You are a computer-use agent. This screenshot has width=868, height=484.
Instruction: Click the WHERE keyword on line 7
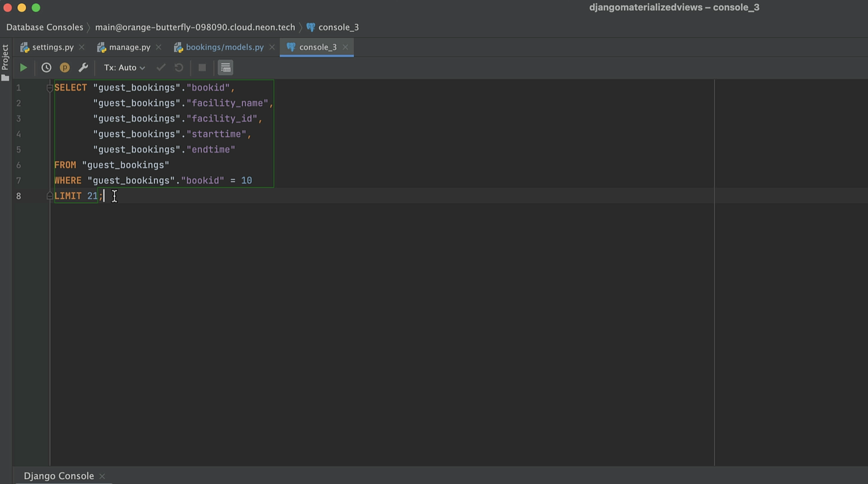68,181
